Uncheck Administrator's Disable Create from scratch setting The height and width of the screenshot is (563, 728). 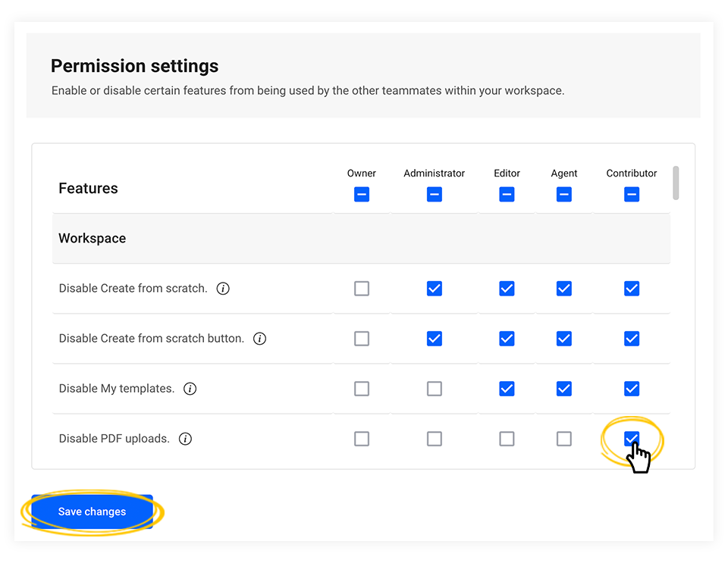point(435,288)
